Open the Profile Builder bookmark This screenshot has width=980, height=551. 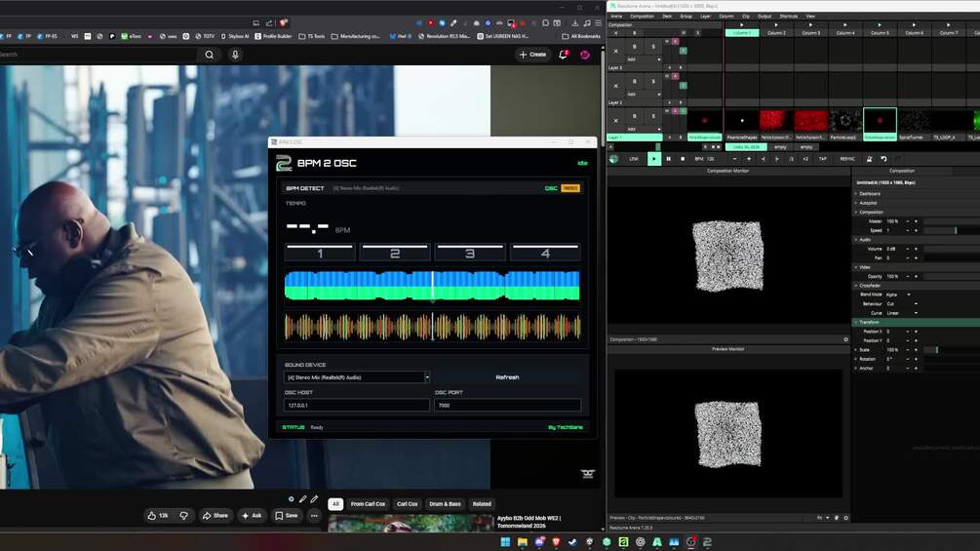(272, 36)
